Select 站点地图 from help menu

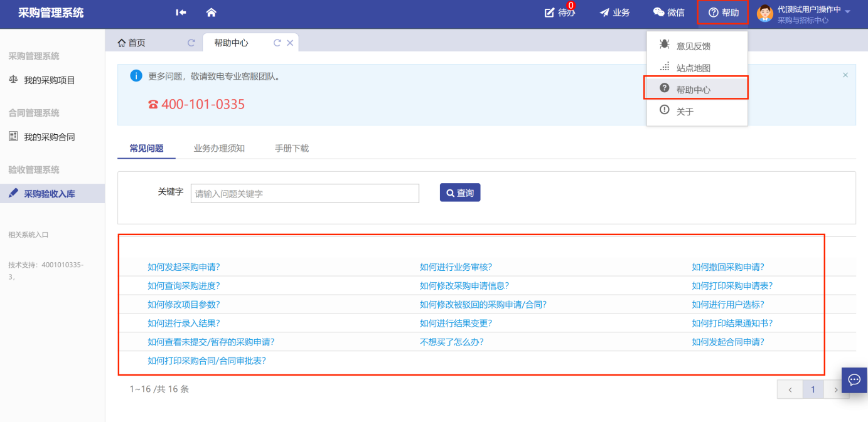[x=693, y=68]
